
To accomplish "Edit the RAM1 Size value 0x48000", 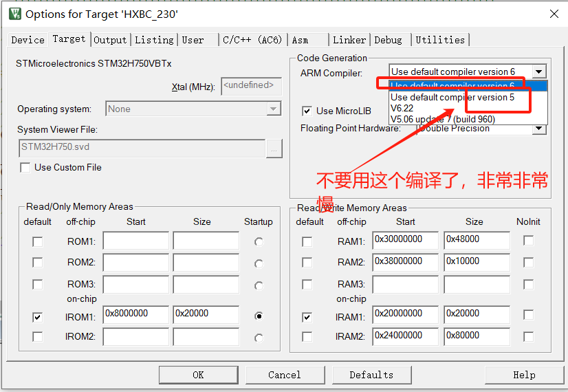I will click(477, 241).
